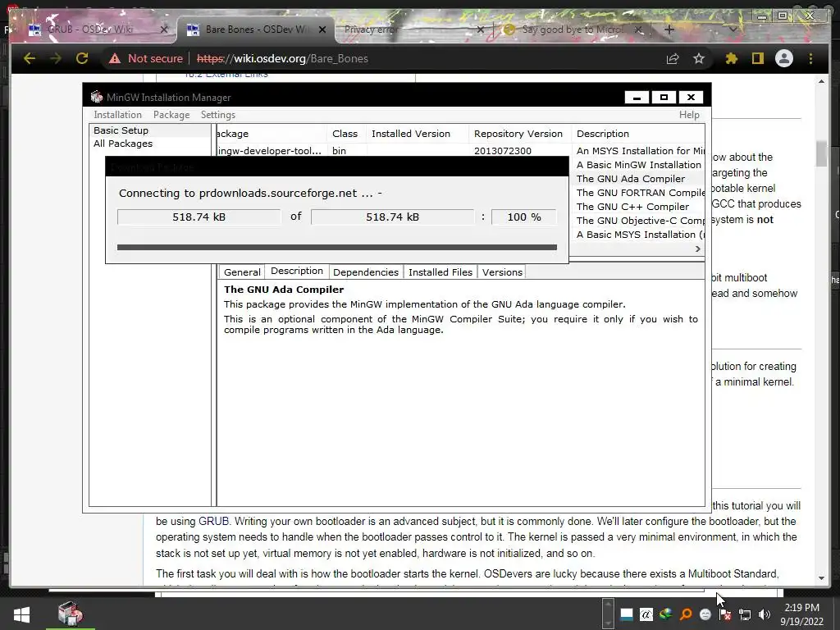This screenshot has height=630, width=840.
Task: Switch to the Dependencies tab
Action: tap(366, 272)
